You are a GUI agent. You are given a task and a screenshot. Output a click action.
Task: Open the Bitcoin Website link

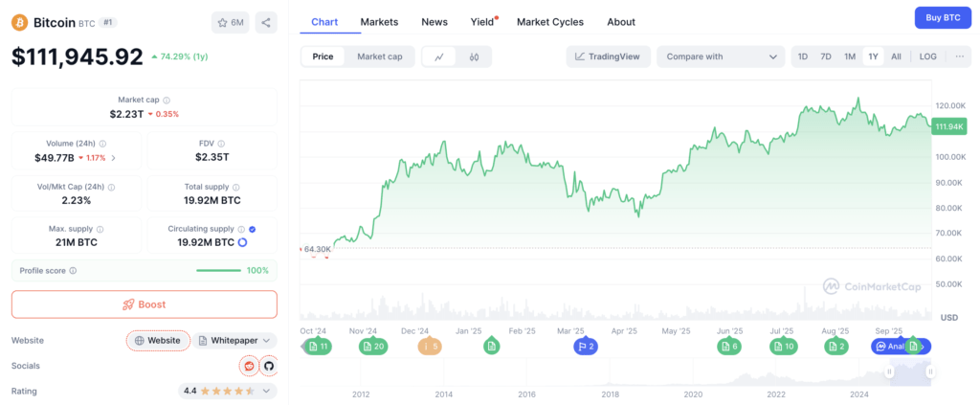158,341
